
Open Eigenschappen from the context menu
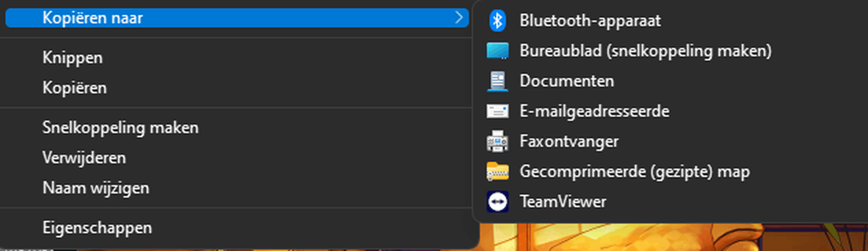click(97, 228)
